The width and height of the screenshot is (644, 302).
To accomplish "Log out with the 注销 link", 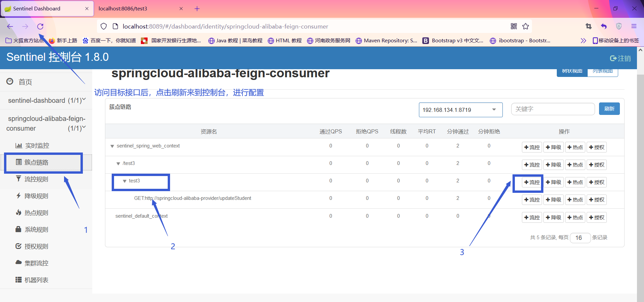I will (620, 58).
